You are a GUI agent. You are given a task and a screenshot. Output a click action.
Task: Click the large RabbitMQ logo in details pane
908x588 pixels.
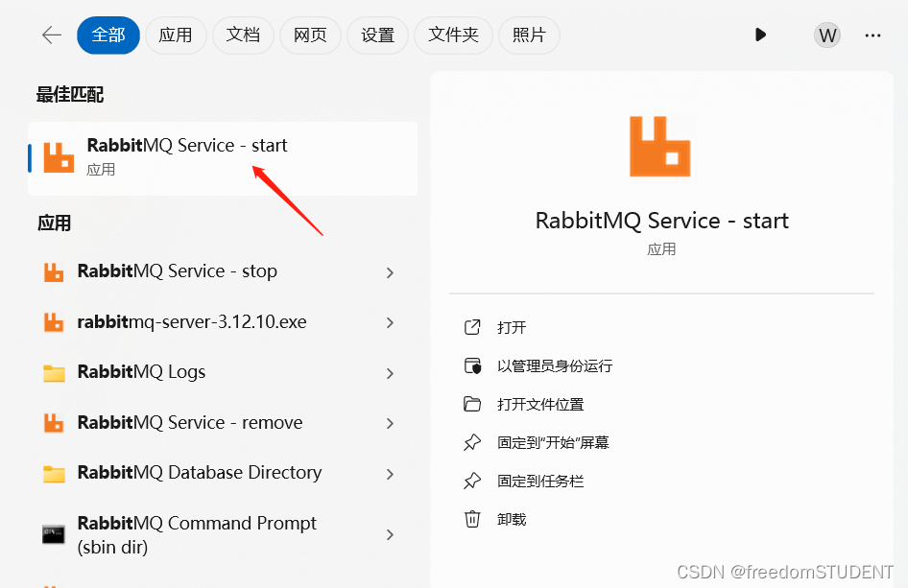(x=660, y=146)
